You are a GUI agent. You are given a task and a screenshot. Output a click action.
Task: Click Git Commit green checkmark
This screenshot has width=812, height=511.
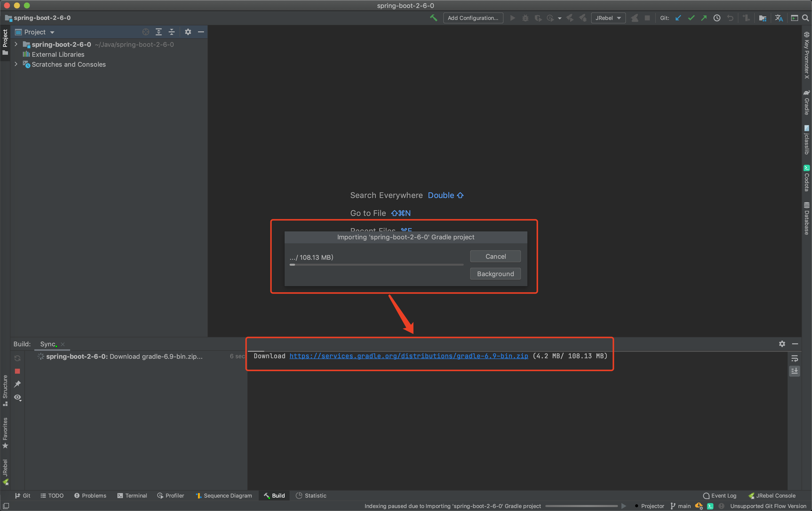tap(691, 18)
